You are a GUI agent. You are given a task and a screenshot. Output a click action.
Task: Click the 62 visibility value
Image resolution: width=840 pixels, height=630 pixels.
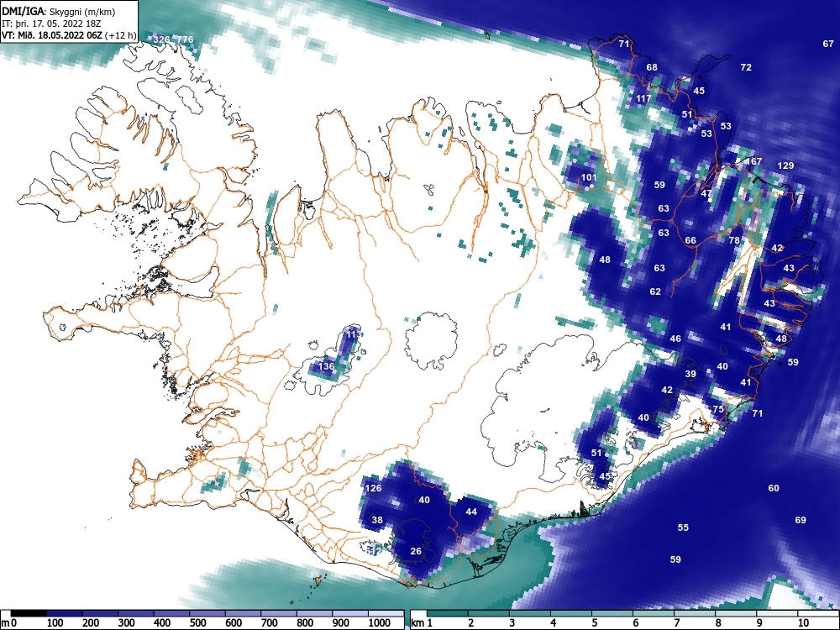point(655,292)
